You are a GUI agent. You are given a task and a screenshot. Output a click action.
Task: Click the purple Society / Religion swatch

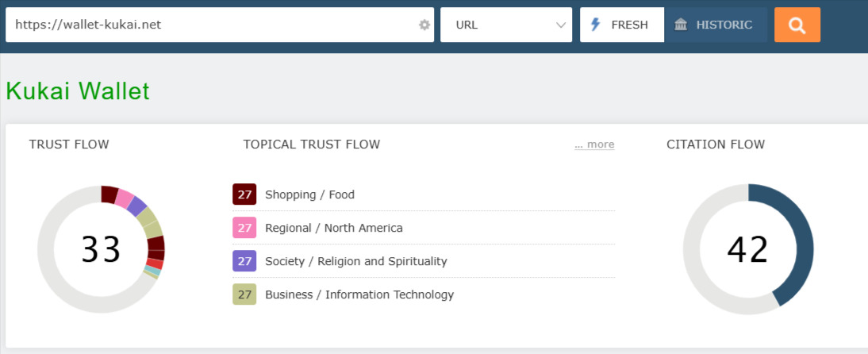tap(244, 261)
